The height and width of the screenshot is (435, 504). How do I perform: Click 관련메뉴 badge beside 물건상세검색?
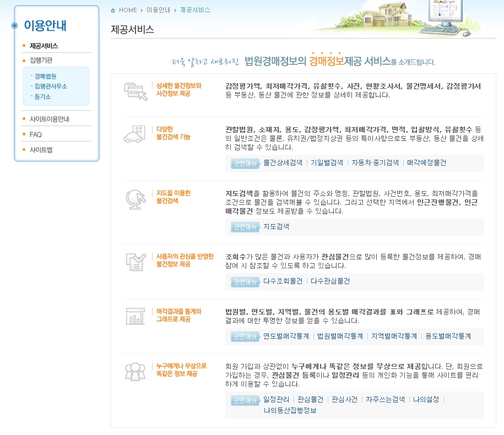245,163
